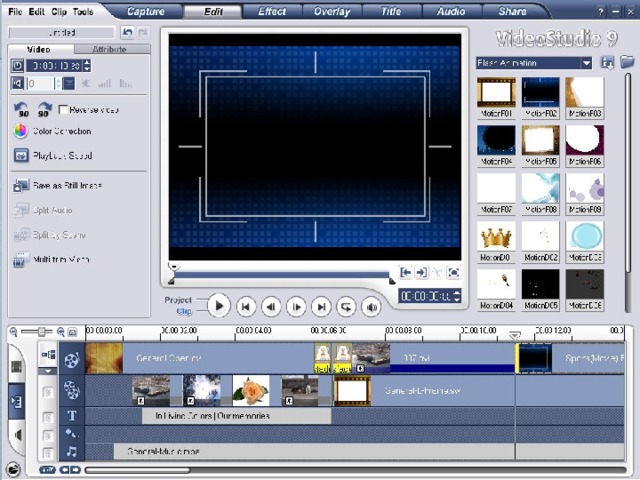This screenshot has width=640, height=480.
Task: Jump to Home start of clip
Action: coord(246,307)
